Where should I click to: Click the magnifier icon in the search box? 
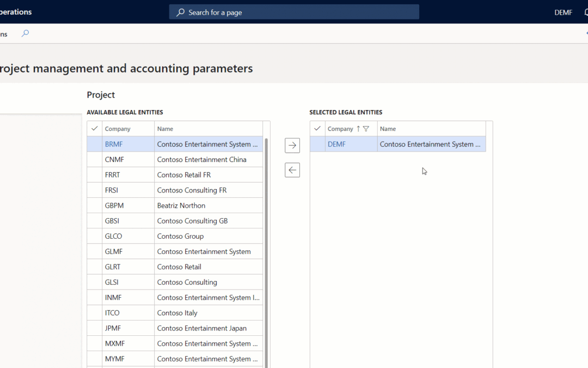coord(180,13)
